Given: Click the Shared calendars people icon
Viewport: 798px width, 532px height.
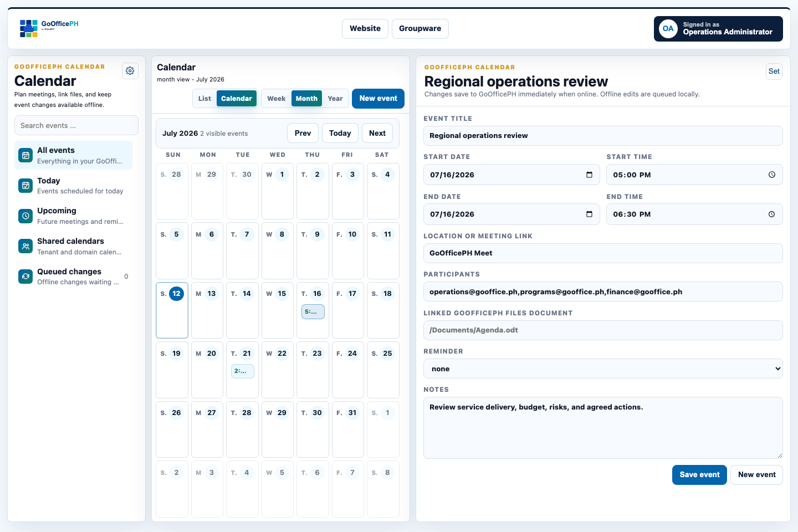Looking at the screenshot, I should tap(25, 246).
